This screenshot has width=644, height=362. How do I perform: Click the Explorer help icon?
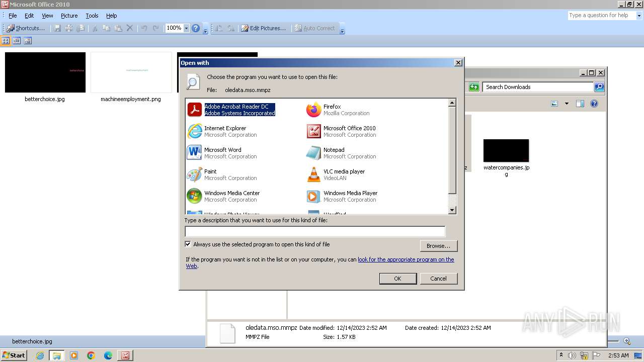pos(594,104)
